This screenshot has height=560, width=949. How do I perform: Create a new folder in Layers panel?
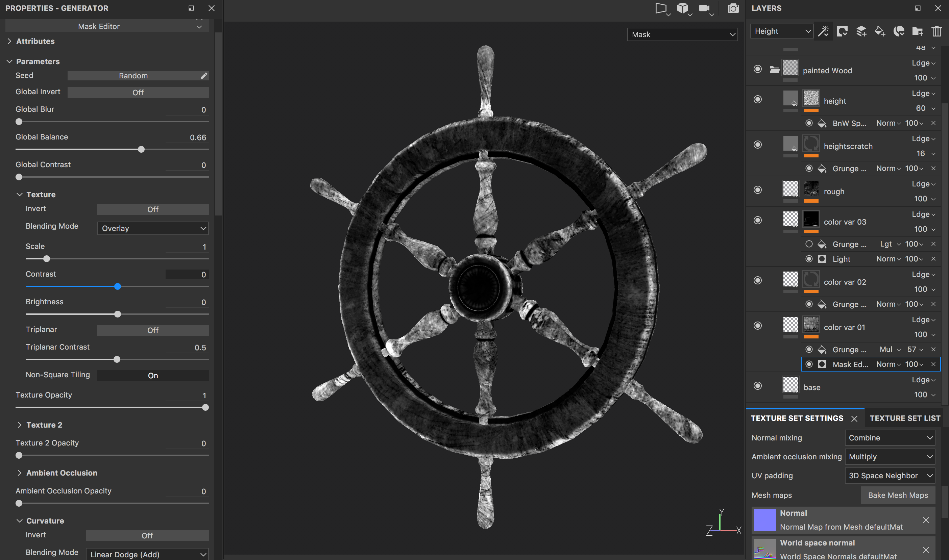pyautogui.click(x=918, y=31)
